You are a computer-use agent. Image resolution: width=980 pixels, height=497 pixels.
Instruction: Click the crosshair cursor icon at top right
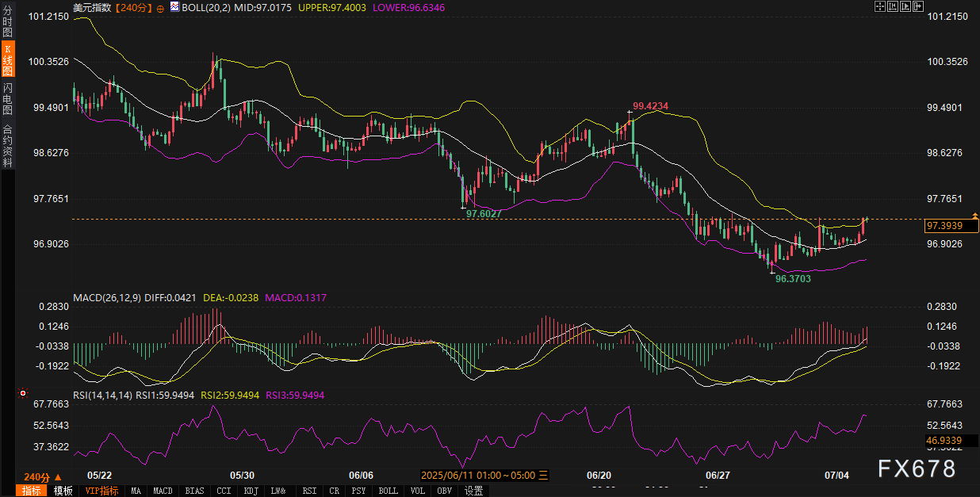tap(879, 6)
